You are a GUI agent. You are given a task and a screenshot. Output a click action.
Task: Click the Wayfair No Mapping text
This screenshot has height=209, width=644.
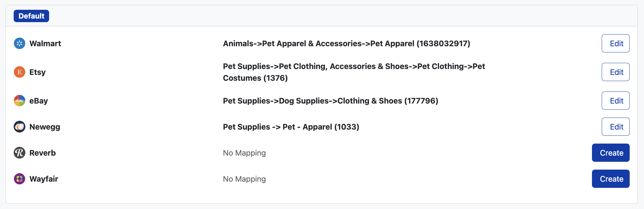coord(244,179)
